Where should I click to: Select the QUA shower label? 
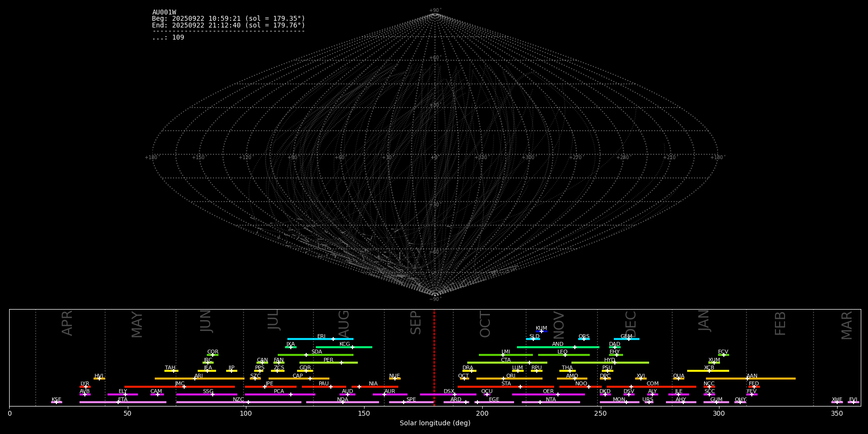678,376
